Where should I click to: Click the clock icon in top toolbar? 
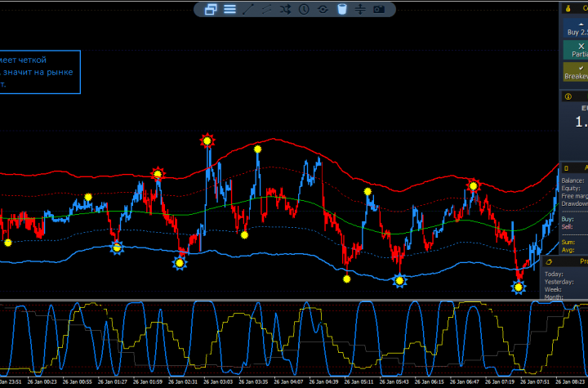click(x=304, y=10)
